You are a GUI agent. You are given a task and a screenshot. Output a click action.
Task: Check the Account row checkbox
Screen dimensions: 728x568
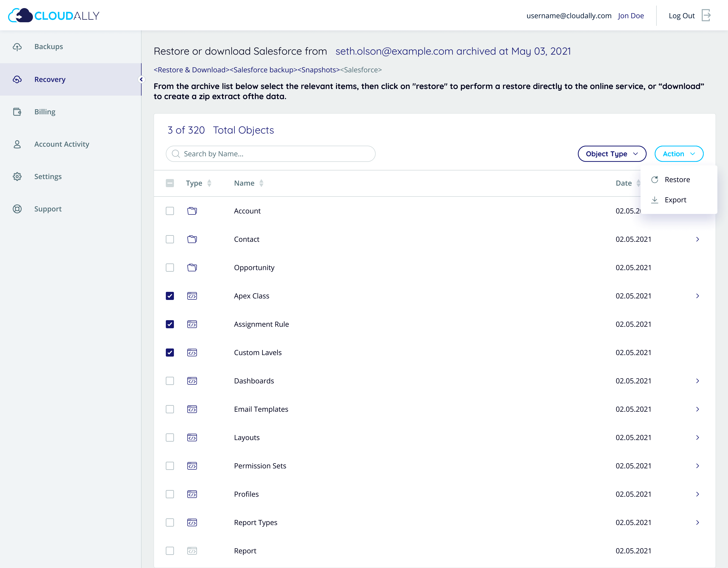(170, 211)
